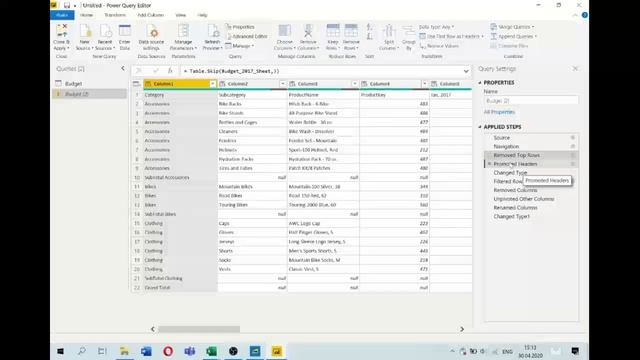Switch to the Home tab
The image size is (640, 360).
tap(86, 15)
